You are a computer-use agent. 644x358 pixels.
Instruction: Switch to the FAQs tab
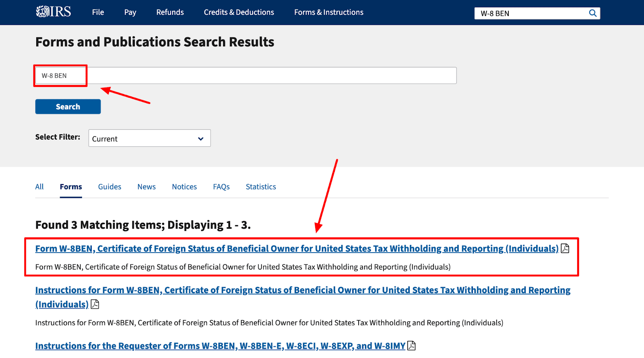(221, 187)
